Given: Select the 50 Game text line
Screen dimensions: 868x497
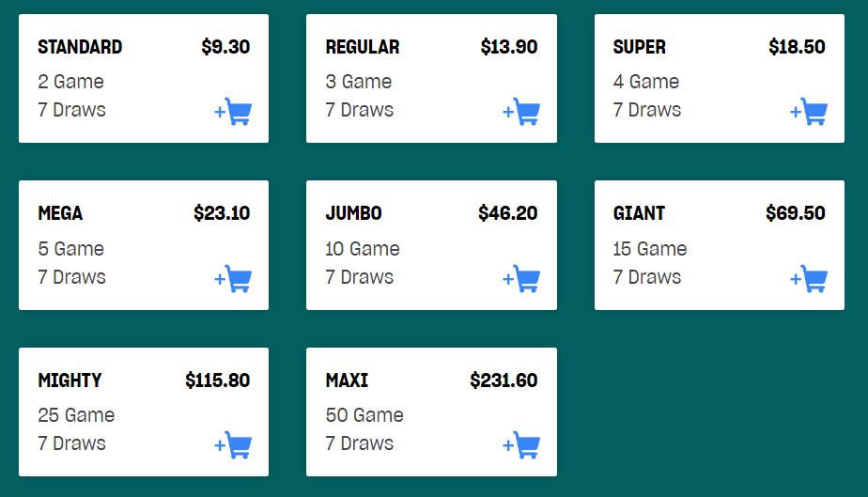Looking at the screenshot, I should tap(364, 415).
